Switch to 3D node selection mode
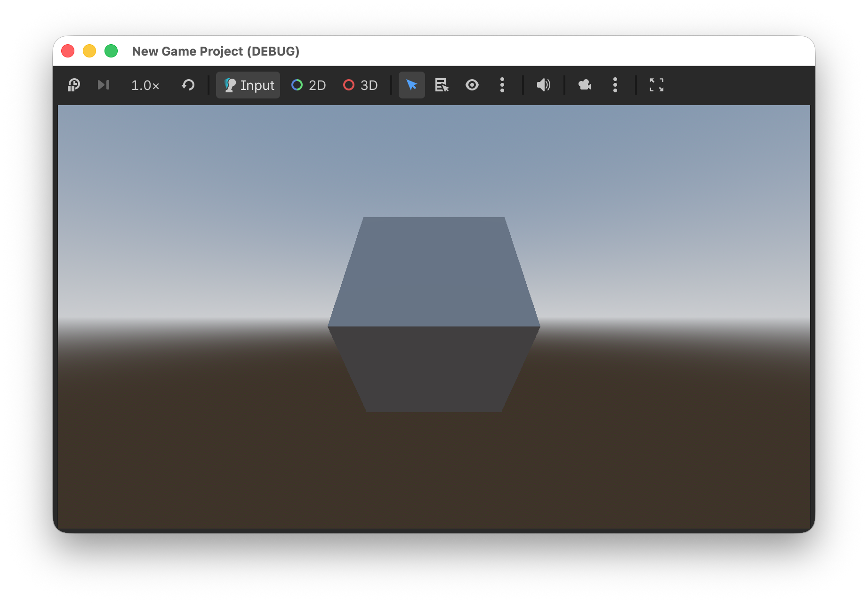This screenshot has height=603, width=868. [361, 85]
